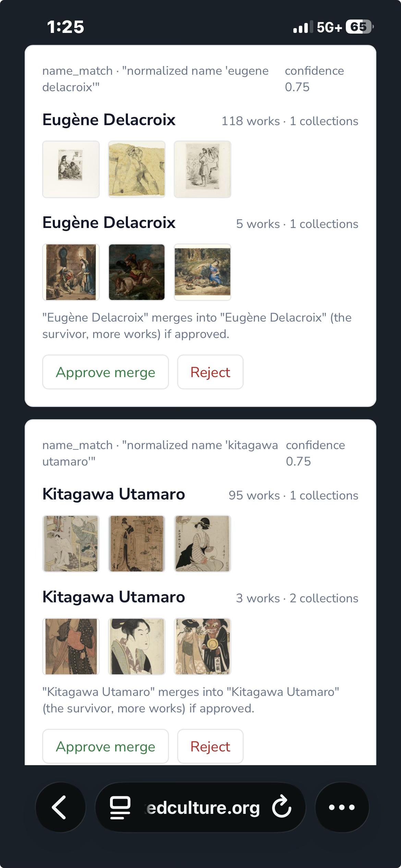Screen dimensions: 401x868
Task: Open the Utamaro seated woman with fan thumbnail
Action: 203,544
